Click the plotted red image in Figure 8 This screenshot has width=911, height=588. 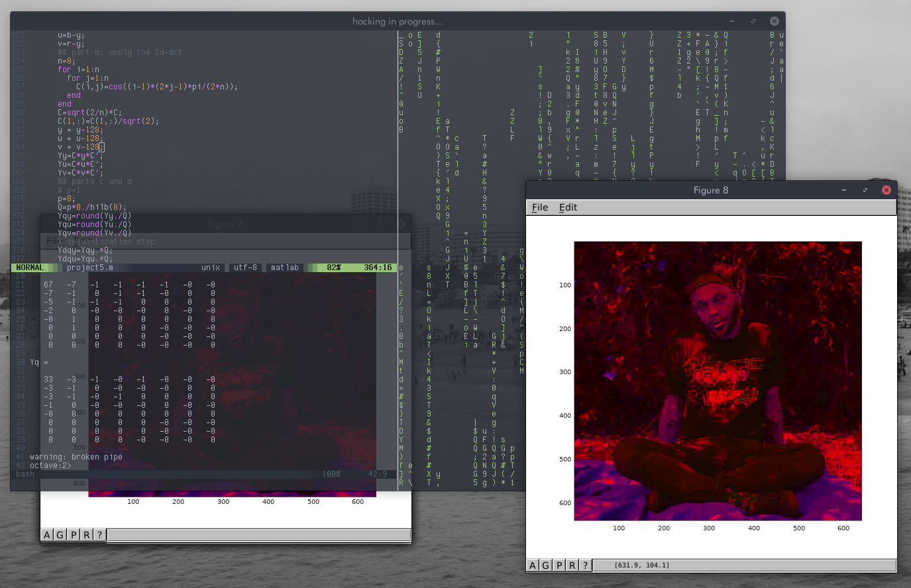tap(718, 381)
